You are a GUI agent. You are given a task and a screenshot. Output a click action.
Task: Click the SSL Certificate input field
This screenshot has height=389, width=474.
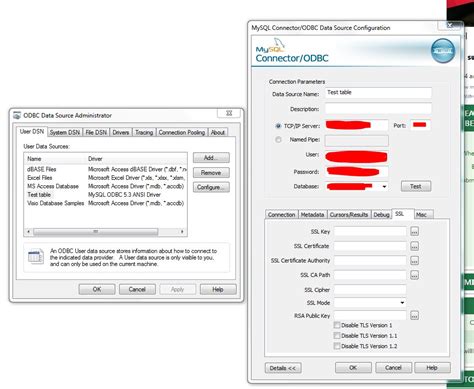tap(370, 246)
